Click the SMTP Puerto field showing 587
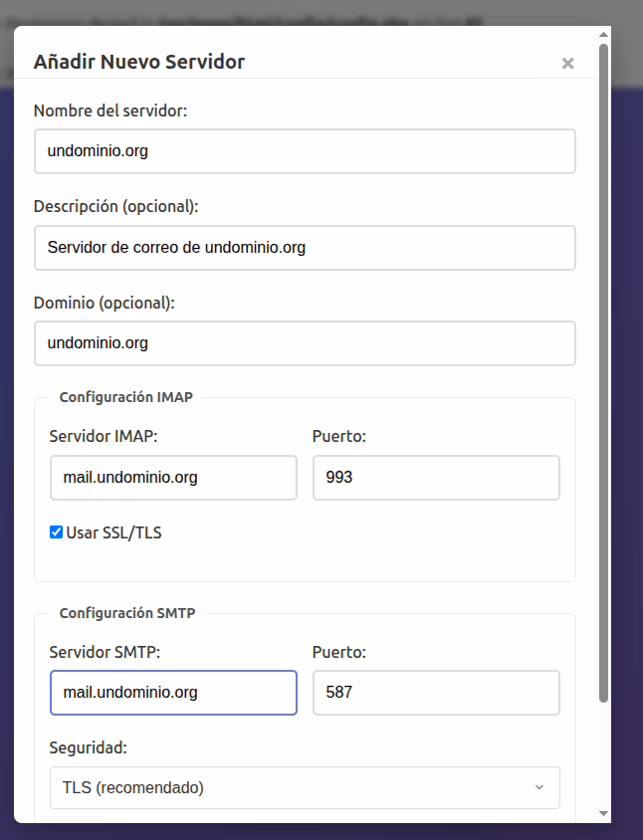Screen dimensions: 643x840 click(436, 693)
